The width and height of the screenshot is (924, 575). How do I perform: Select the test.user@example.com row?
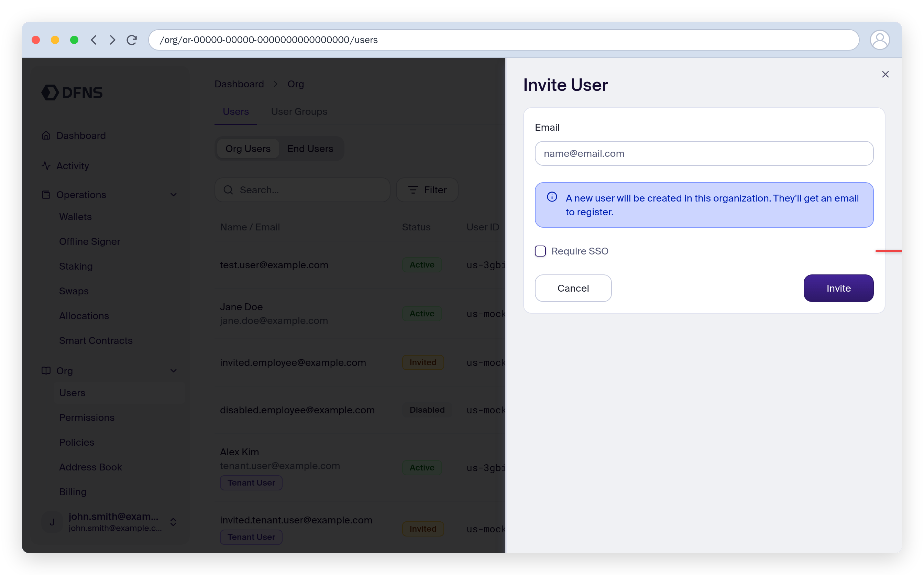click(360, 265)
